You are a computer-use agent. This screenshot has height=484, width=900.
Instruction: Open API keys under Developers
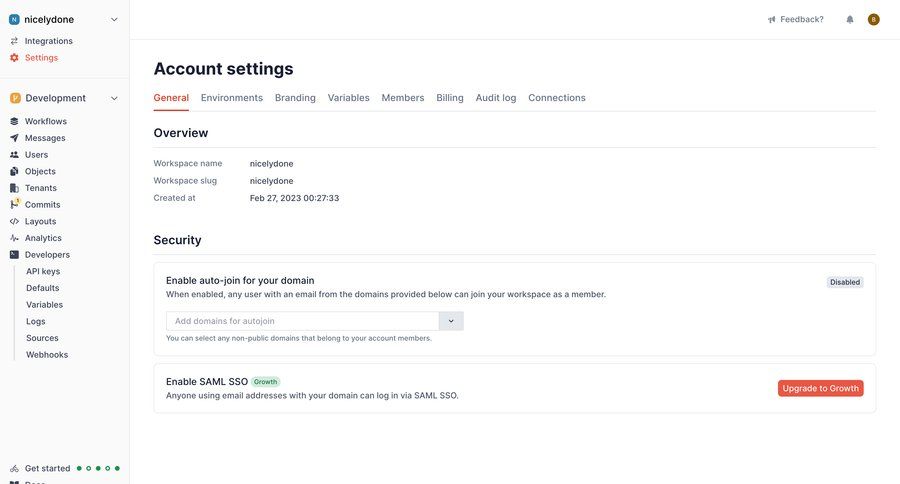(43, 272)
